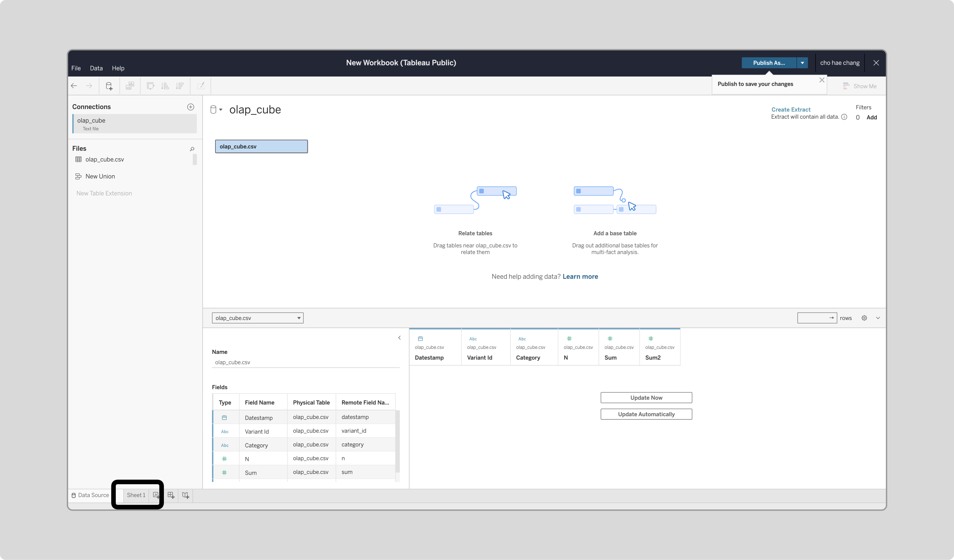Click the Category field name cell
The image size is (954, 560).
[263, 445]
